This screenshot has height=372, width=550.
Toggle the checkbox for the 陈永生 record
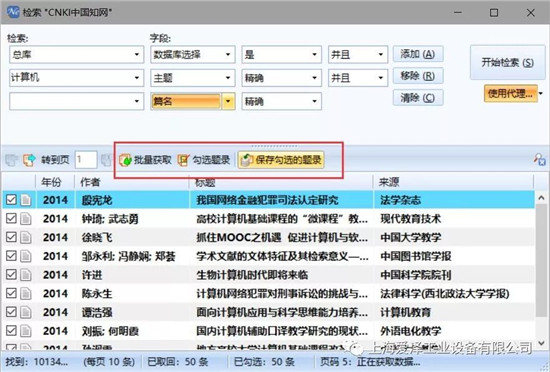[11, 293]
